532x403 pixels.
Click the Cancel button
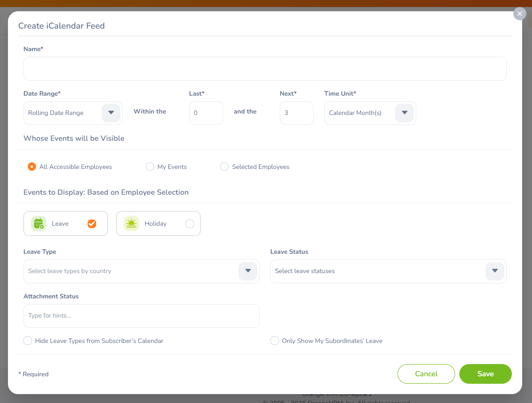pyautogui.click(x=426, y=374)
